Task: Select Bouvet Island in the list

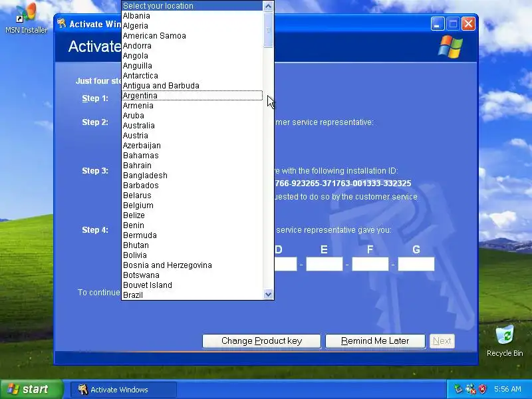Action: 192,285
